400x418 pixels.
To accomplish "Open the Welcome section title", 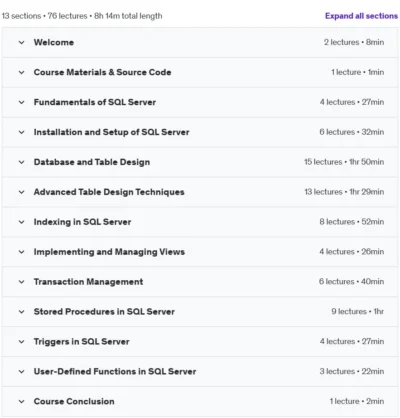I will (54, 42).
